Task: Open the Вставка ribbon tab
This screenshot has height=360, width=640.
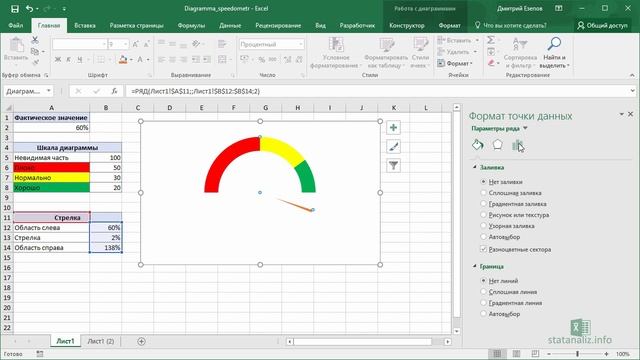Action: (x=85, y=25)
